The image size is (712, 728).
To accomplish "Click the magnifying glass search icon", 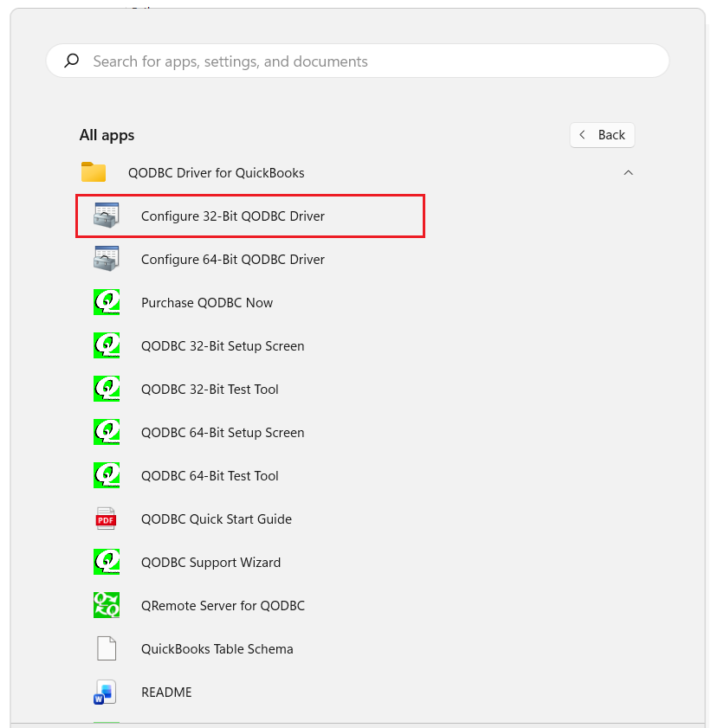I will (73, 61).
